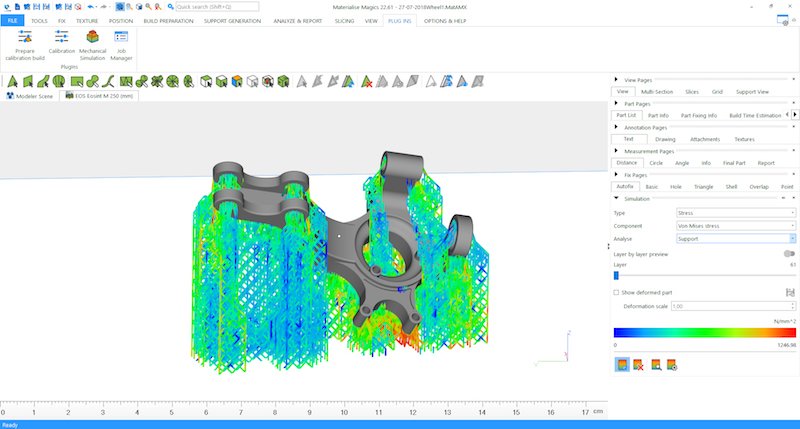Open the Part Info tab

pos(658,115)
